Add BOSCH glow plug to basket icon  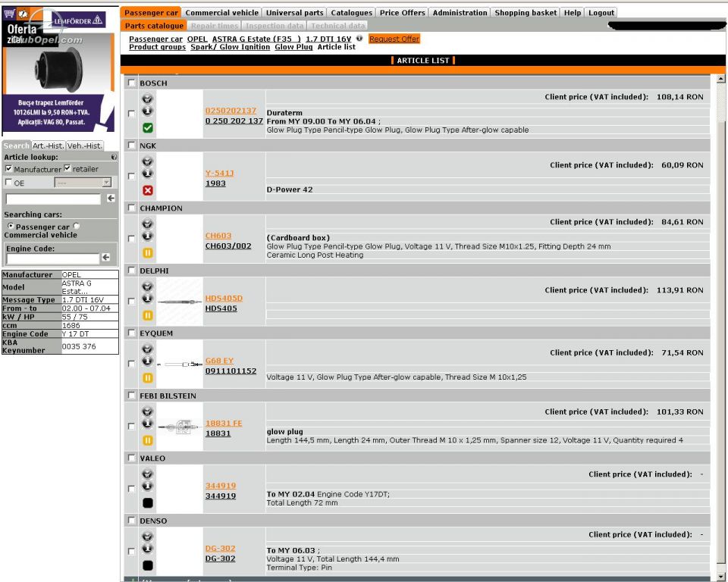tap(147, 99)
